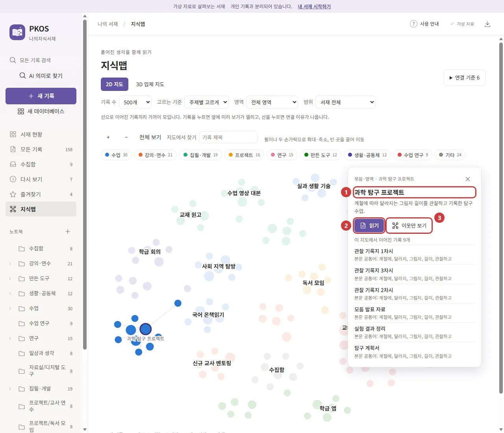504x433 pixels.
Task: Switch to the 3D 입체 지도 tab
Action: 150,84
